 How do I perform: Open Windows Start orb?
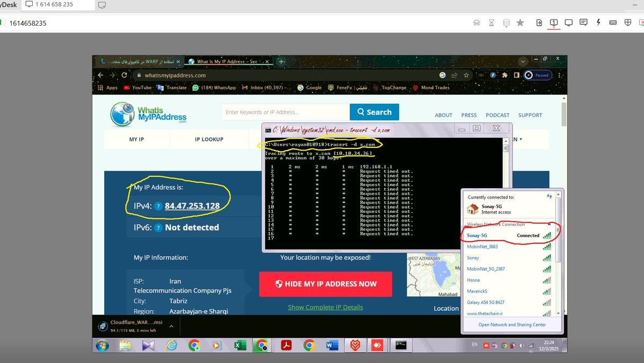[x=102, y=345]
